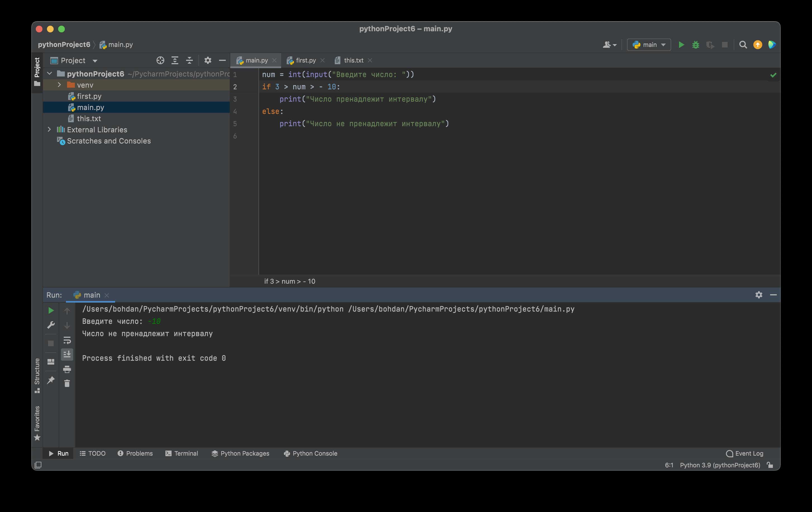
Task: Click pythonProject6 in the breadcrumb bar
Action: [64, 44]
